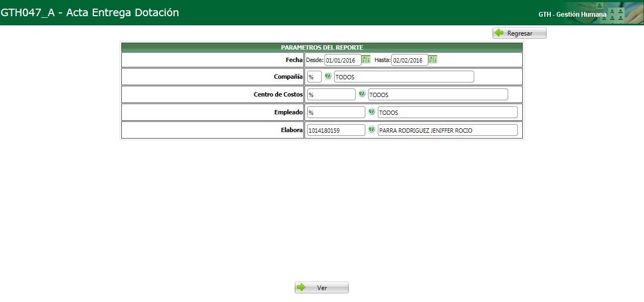Click the Hasta: label text

[x=382, y=60]
